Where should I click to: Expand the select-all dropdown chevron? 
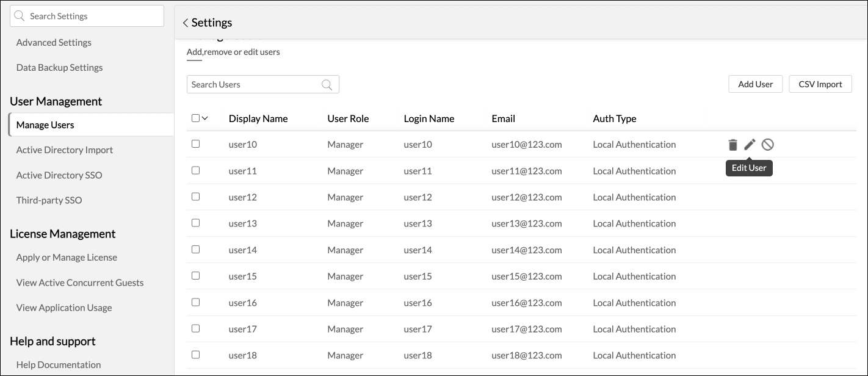click(205, 118)
